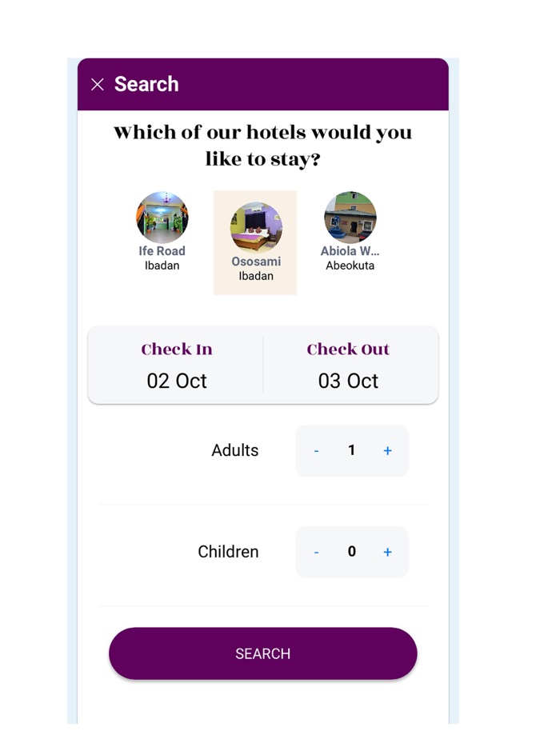
Task: Click the Abeokuta location label
Action: [x=350, y=266]
